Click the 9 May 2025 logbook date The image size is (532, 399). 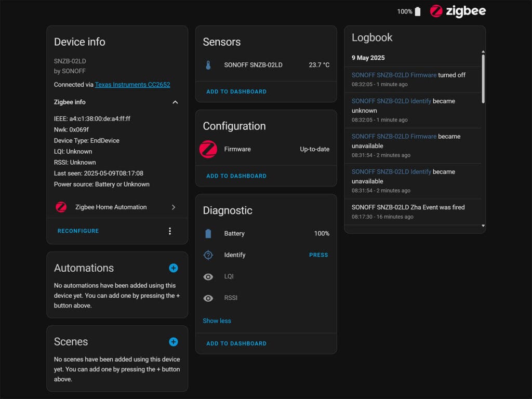pyautogui.click(x=368, y=58)
